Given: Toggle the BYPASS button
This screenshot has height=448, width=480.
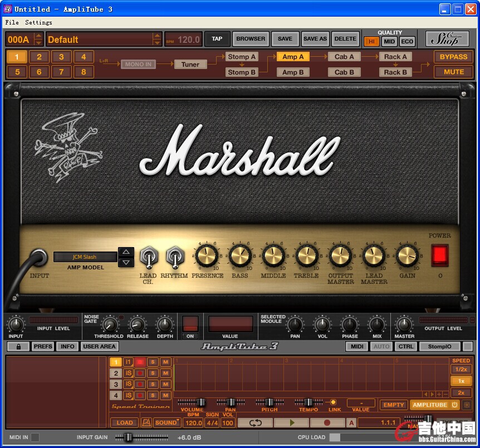Looking at the screenshot, I should (x=453, y=57).
